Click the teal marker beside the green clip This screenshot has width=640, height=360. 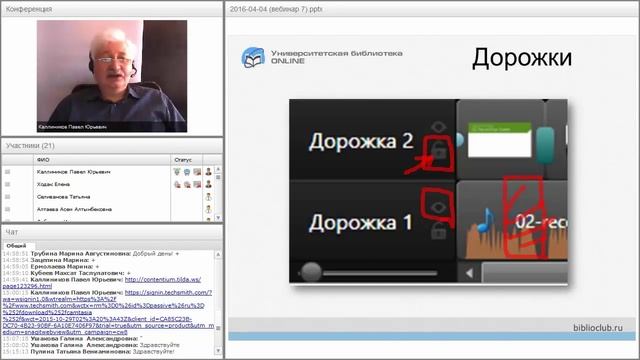click(x=545, y=145)
